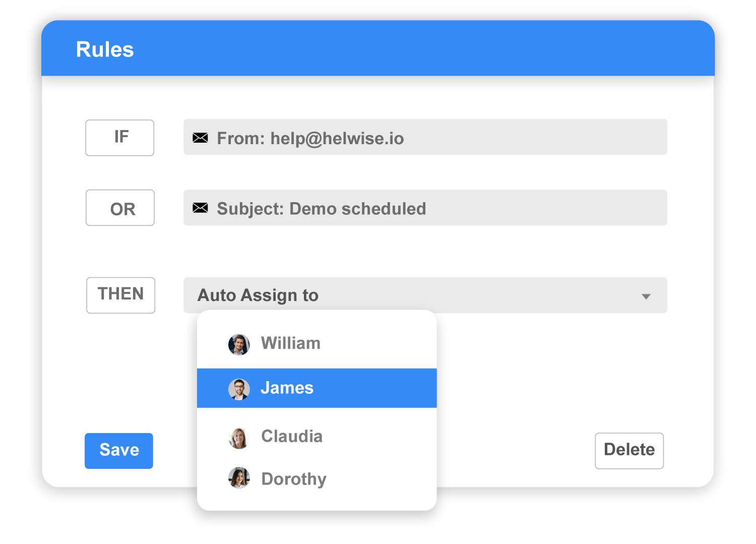This screenshot has width=756, height=544.
Task: Delete this rule
Action: (629, 450)
